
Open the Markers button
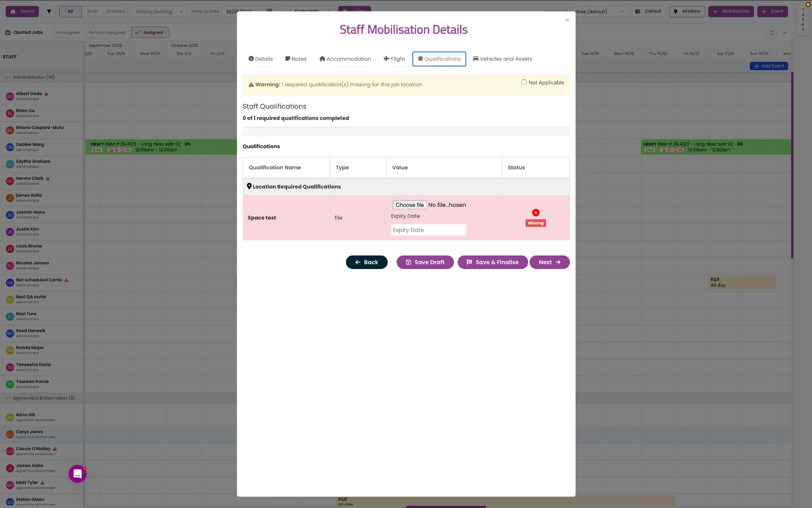tap(687, 11)
